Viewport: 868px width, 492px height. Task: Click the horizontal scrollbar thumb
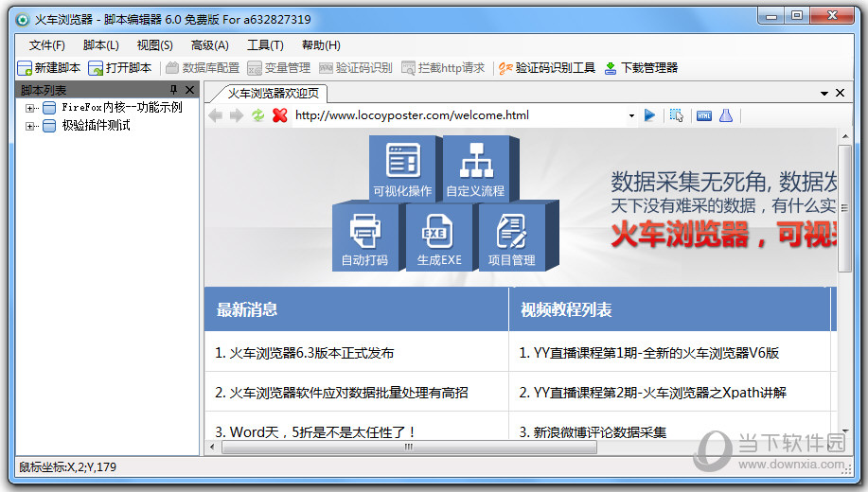coord(409,447)
